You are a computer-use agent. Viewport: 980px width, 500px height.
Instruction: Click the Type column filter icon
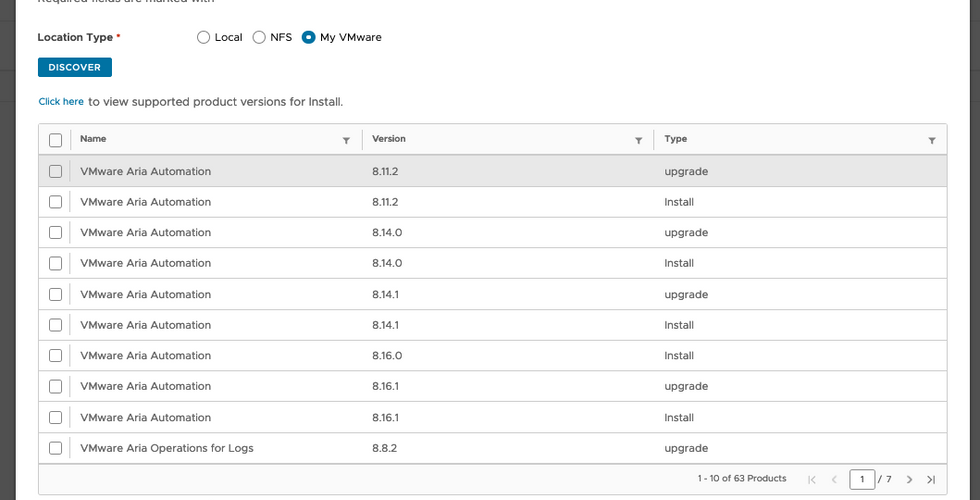coord(931,141)
